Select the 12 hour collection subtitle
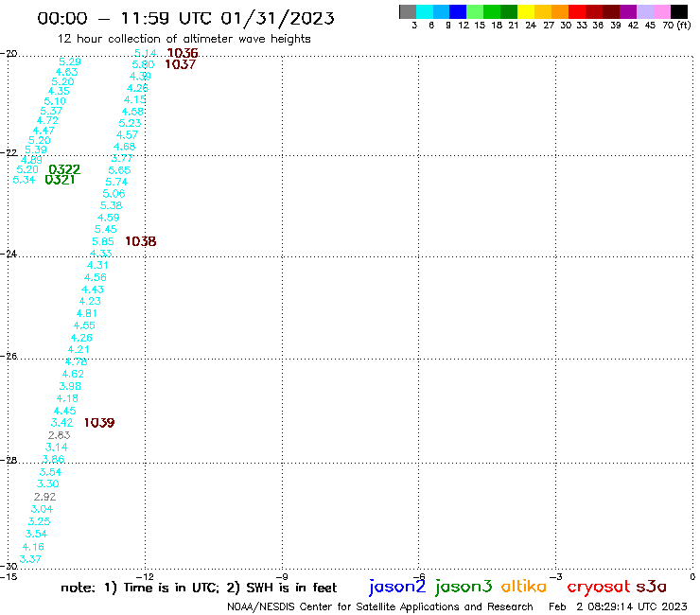Screen dimensions: 700x615 184,39
